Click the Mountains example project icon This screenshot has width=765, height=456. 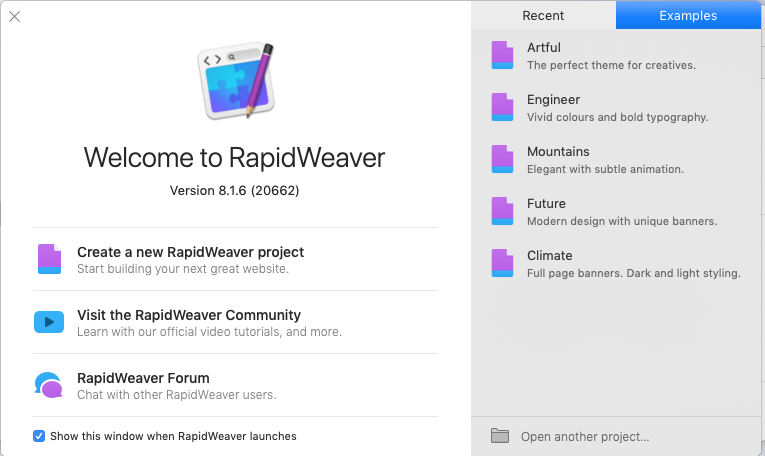(502, 159)
